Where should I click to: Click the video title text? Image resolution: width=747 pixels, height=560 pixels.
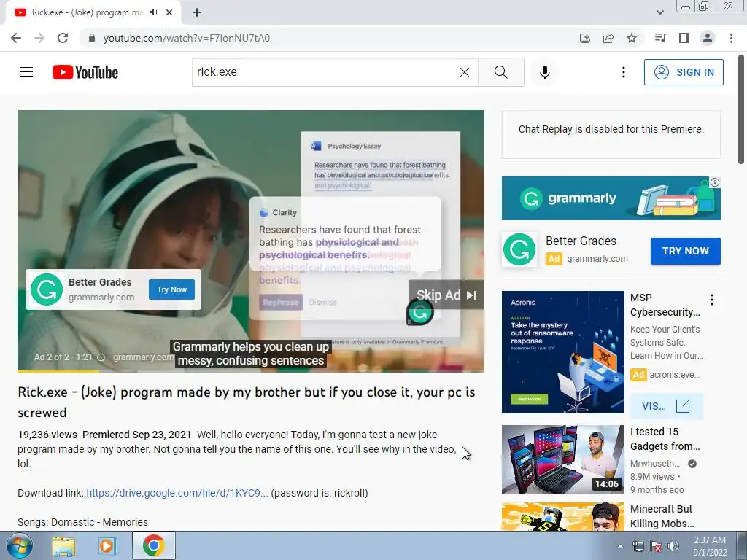click(x=247, y=402)
